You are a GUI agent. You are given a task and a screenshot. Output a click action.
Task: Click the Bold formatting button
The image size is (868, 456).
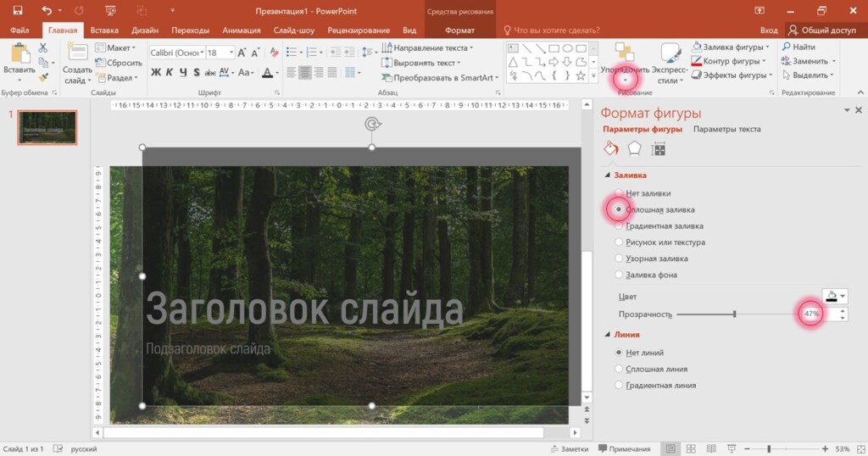(x=156, y=73)
